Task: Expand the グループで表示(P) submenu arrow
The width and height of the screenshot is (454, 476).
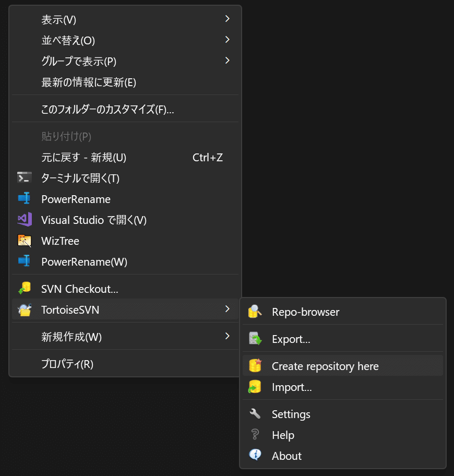Action: [228, 61]
